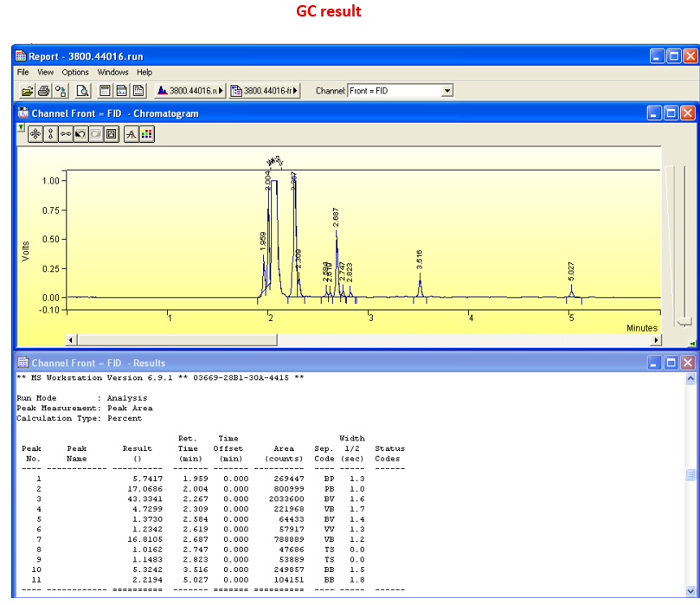Open the Windows menu
Viewport: 700px width, 605px height.
coord(112,73)
